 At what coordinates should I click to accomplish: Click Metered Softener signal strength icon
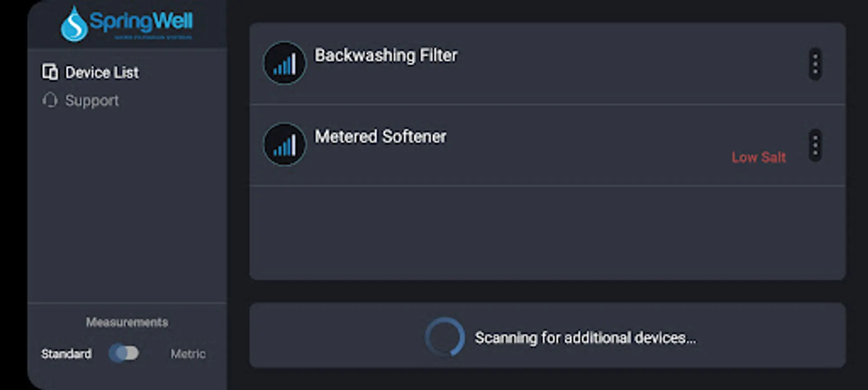(285, 145)
